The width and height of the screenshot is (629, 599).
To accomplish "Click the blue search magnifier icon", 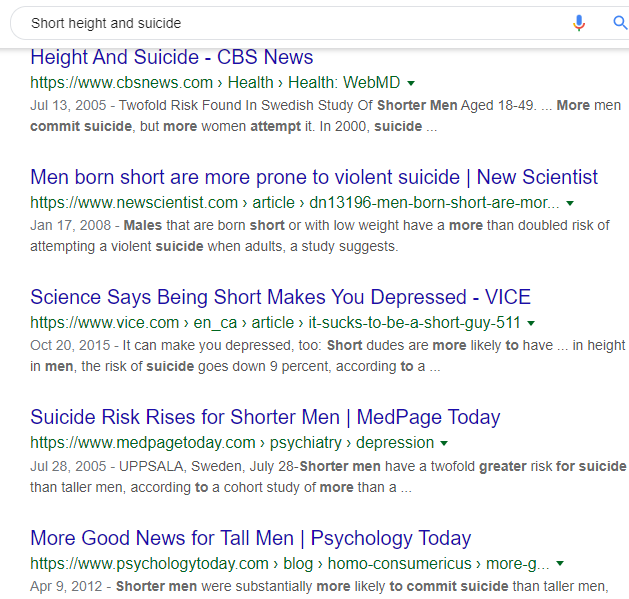I will point(620,23).
